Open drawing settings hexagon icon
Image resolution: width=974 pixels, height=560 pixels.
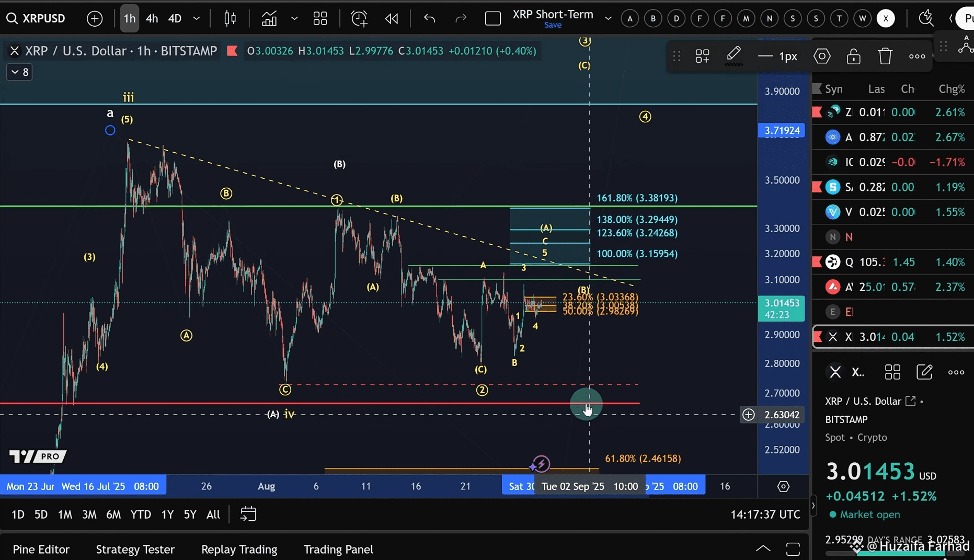click(x=822, y=56)
